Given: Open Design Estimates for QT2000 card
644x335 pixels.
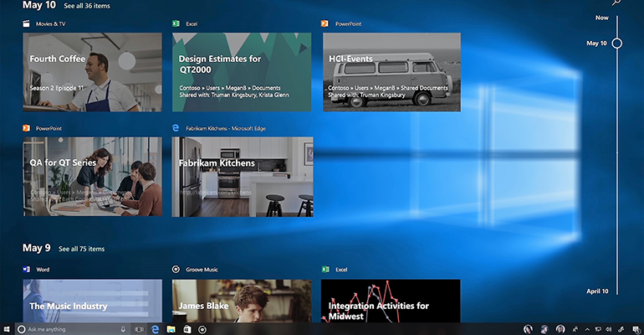Looking at the screenshot, I should click(x=242, y=72).
